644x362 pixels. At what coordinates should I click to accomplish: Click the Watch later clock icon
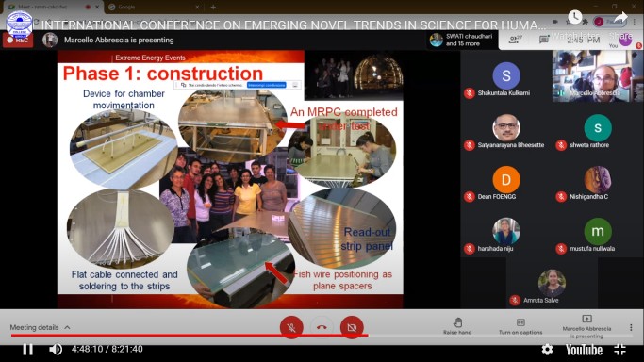(574, 17)
